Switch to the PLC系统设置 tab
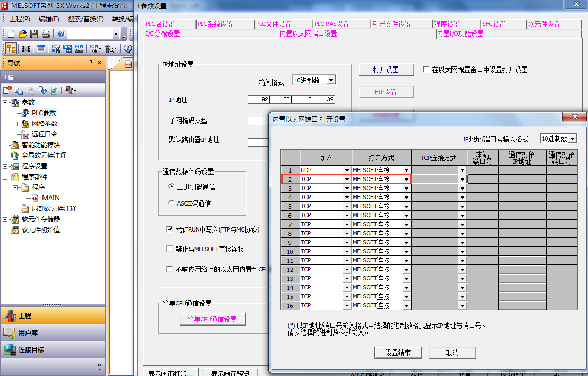Viewport: 588px width, 376px height. click(x=215, y=24)
